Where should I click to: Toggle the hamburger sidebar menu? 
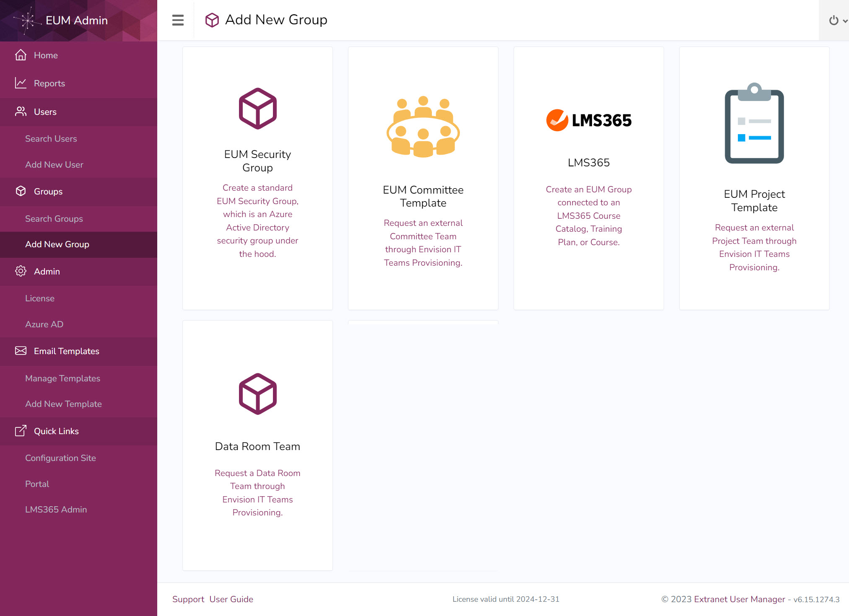click(178, 20)
